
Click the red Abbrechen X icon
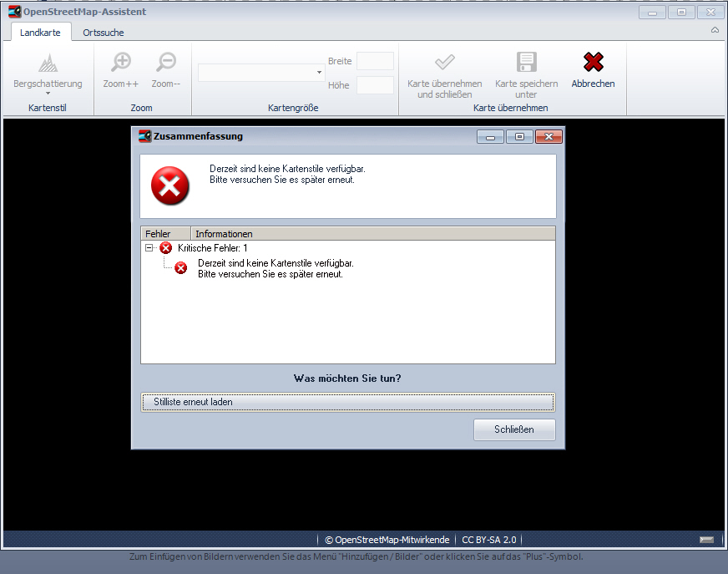click(593, 63)
